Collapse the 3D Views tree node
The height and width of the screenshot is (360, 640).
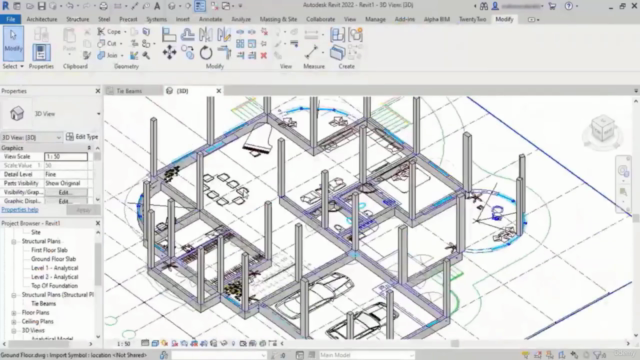pos(13,331)
